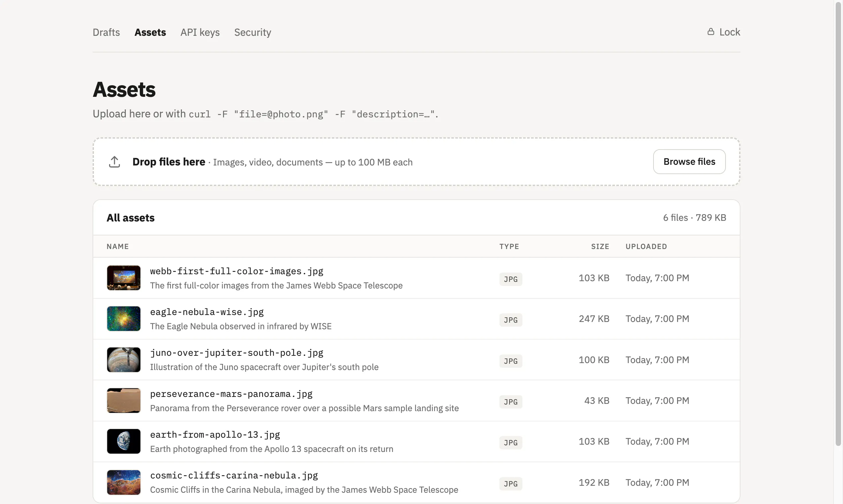Click the Apollo 13 Earth photo description
Screen dimensions: 843x504
(271, 449)
